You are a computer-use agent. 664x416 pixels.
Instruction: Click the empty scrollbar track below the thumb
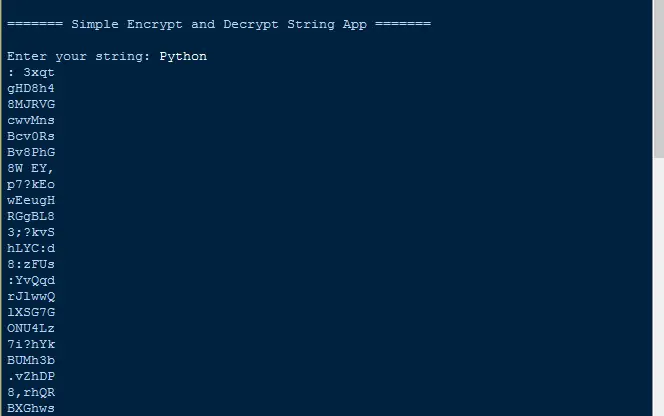658,290
